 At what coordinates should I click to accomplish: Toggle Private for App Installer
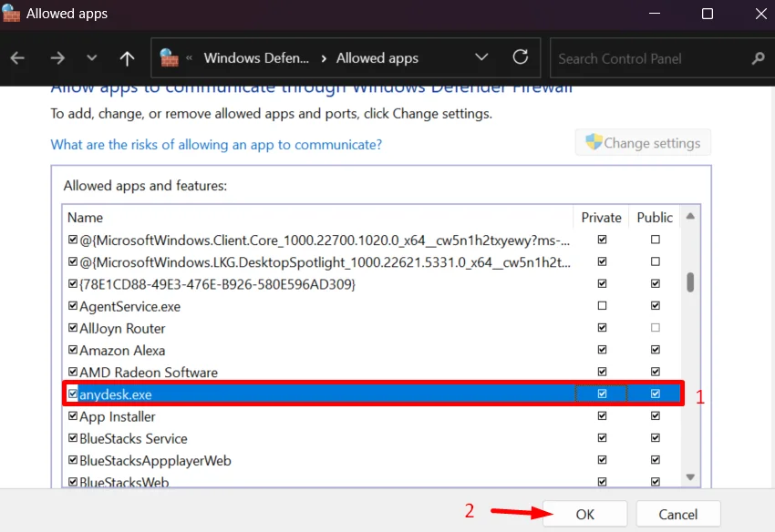[602, 416]
